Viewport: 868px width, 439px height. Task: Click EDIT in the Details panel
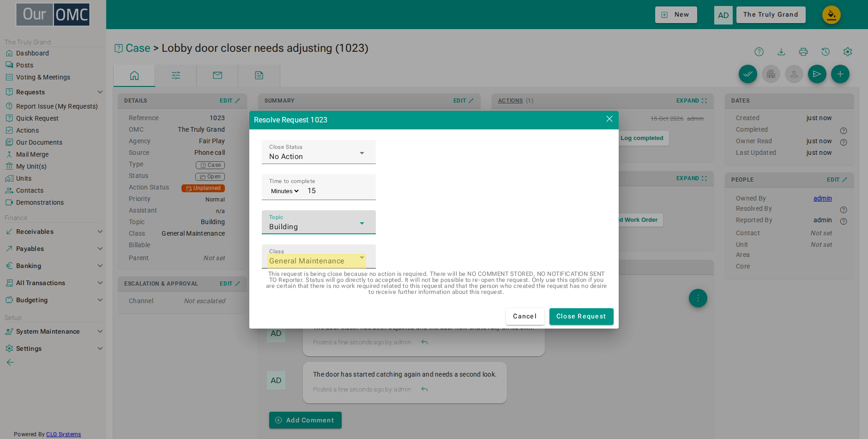click(x=229, y=101)
